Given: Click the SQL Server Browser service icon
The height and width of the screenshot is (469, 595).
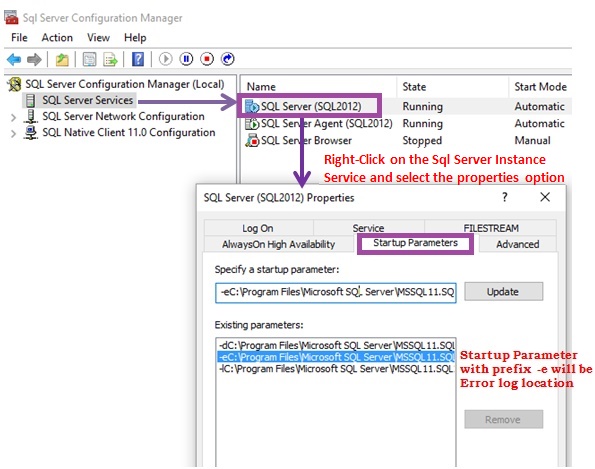Looking at the screenshot, I should coord(252,140).
